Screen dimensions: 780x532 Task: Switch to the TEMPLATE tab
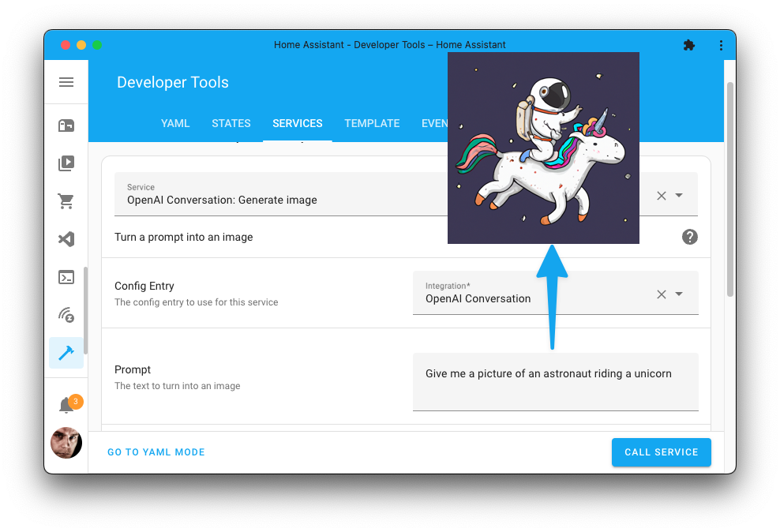tap(372, 123)
